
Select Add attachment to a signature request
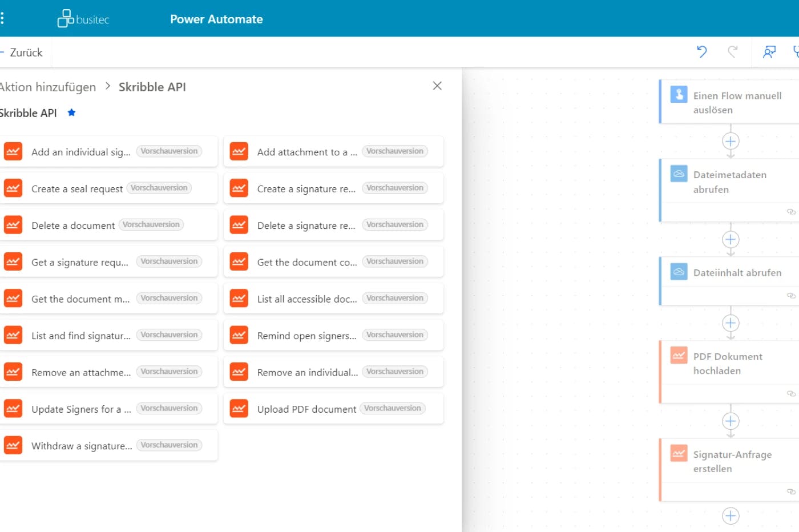333,152
